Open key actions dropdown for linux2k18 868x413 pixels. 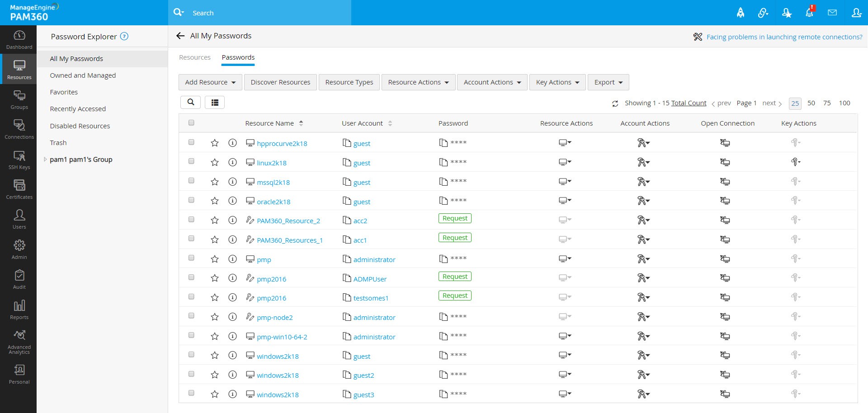796,162
